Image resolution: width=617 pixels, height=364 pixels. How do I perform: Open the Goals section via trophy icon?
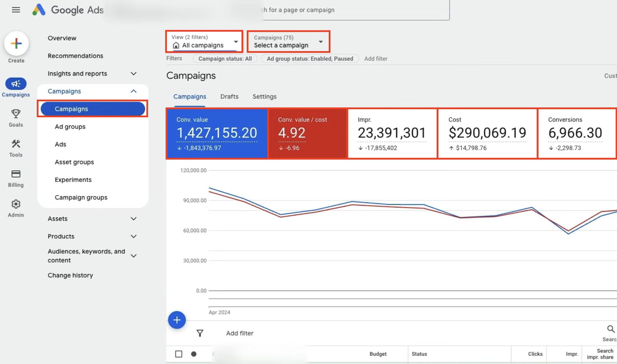click(16, 115)
